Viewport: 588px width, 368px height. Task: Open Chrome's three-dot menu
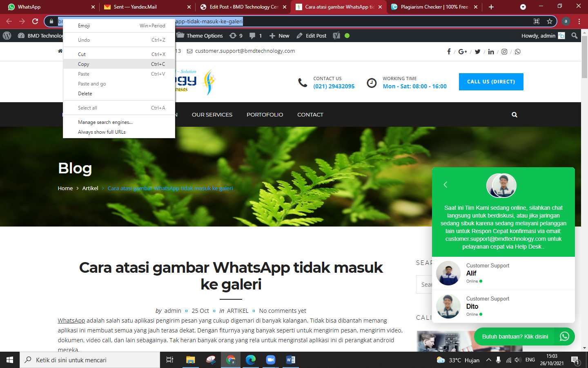[x=579, y=21]
